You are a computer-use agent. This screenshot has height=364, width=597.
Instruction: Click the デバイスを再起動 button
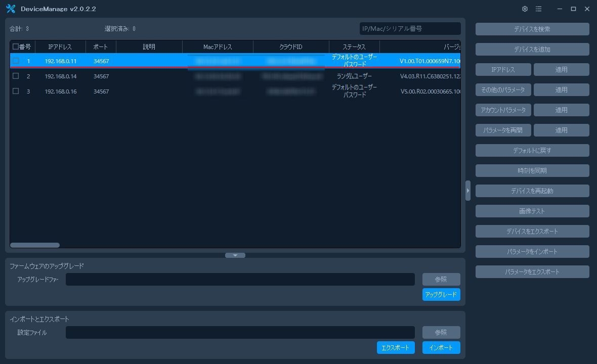point(532,191)
